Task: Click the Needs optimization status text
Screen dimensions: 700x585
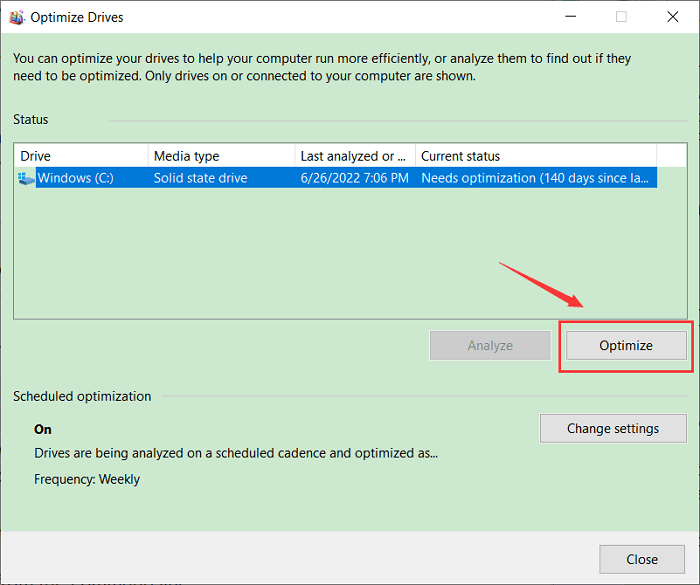Action: click(535, 178)
